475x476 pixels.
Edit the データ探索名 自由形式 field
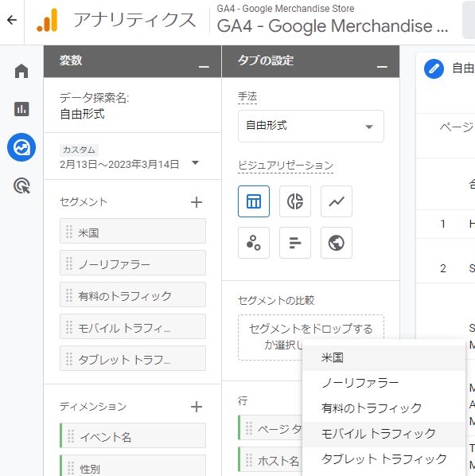[82, 115]
